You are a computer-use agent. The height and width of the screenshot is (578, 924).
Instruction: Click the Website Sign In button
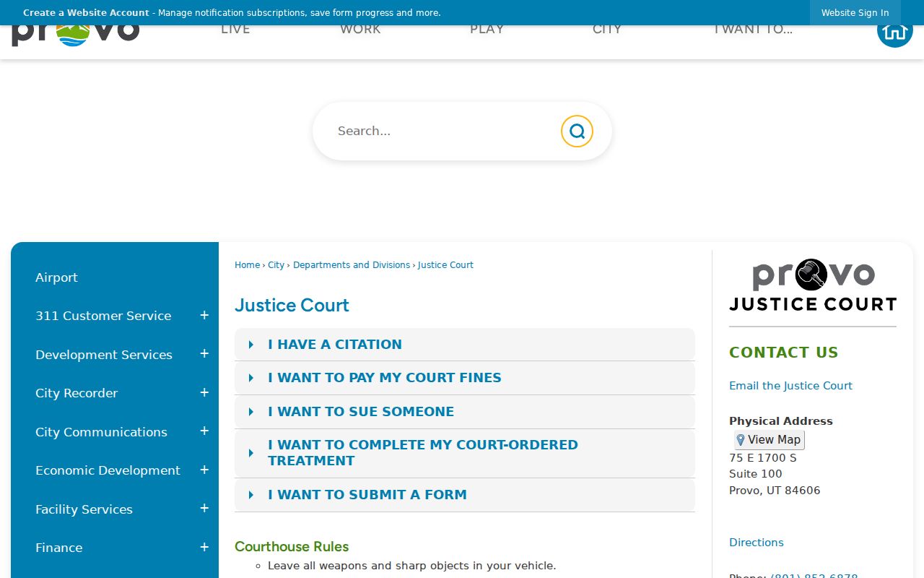pos(855,13)
